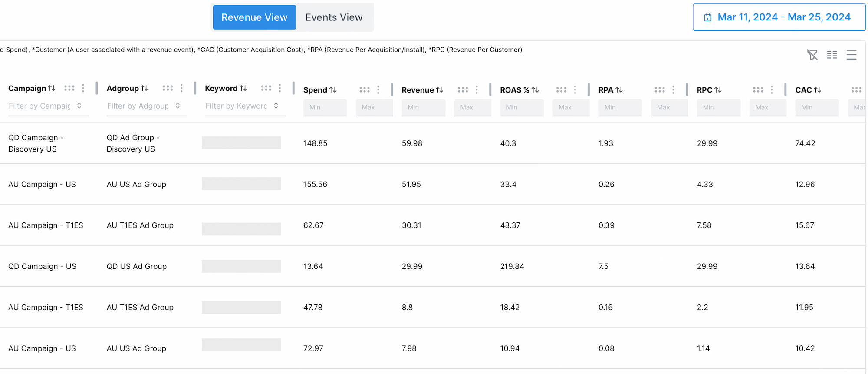Image resolution: width=868 pixels, height=374 pixels.
Task: Open the column layout chooser icon
Action: (832, 55)
